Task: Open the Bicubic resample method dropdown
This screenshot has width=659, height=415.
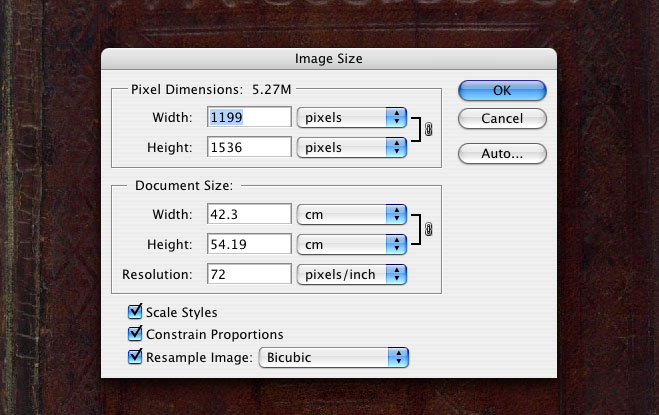Action: coord(334,357)
